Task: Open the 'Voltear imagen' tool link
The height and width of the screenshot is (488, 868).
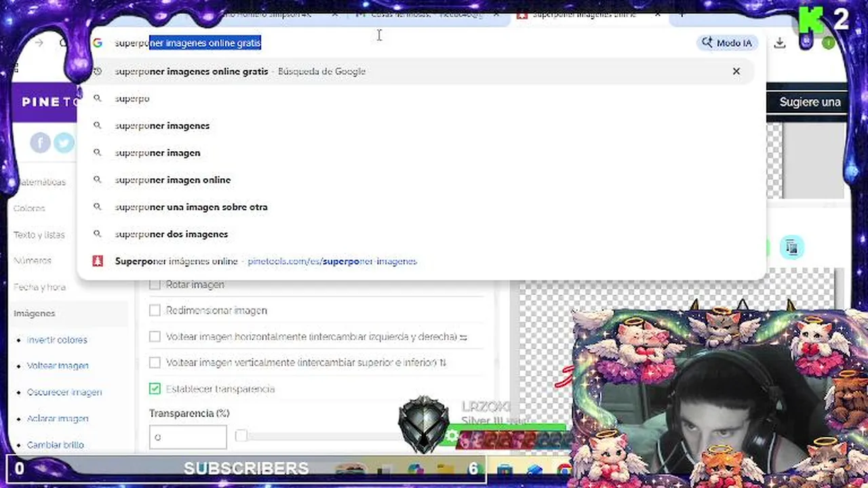Action: click(x=58, y=365)
